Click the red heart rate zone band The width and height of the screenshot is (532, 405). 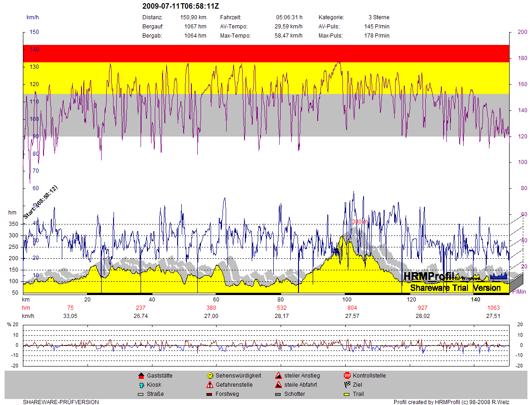click(266, 53)
